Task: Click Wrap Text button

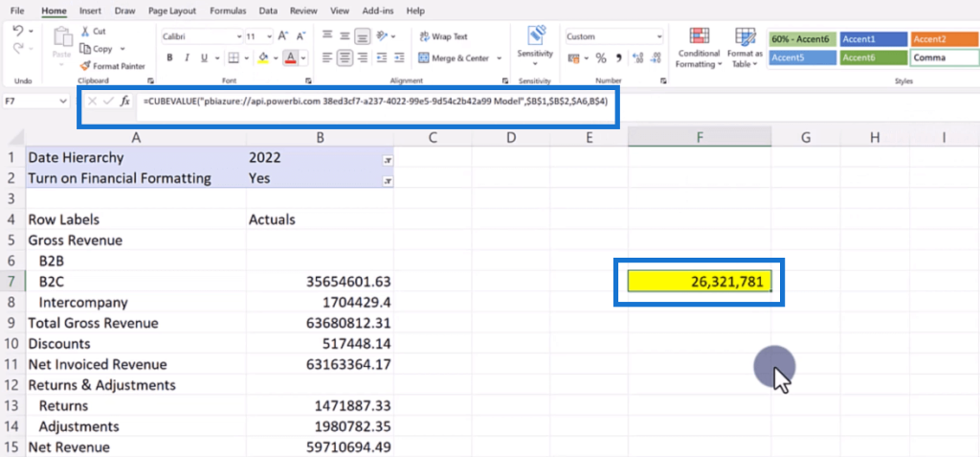Action: [443, 36]
